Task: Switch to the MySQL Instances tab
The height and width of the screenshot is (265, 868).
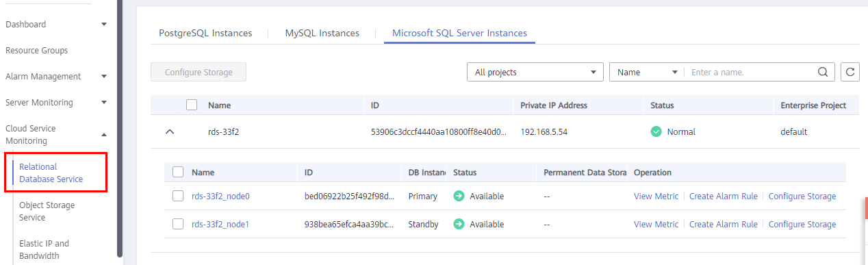Action: [x=322, y=33]
